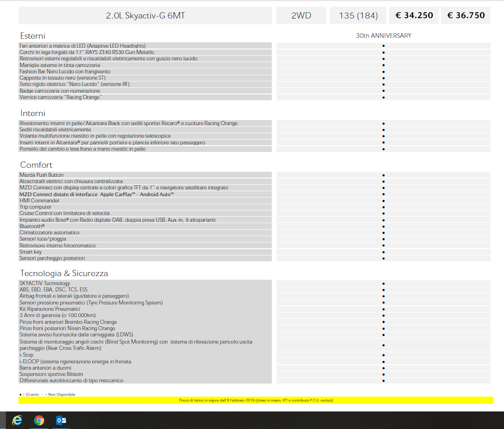This screenshot has width=504, height=429.
Task: Select the 'i-Stop' row
Action: pyautogui.click(x=145, y=355)
